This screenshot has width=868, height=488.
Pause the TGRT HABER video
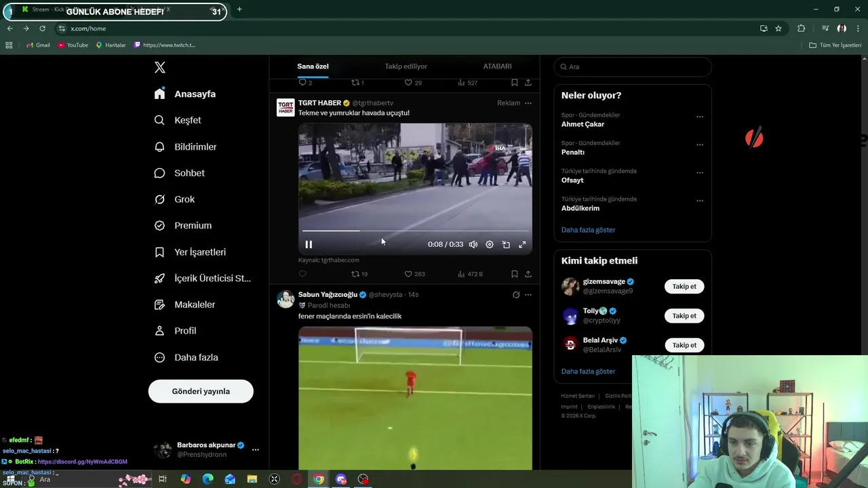coord(309,245)
